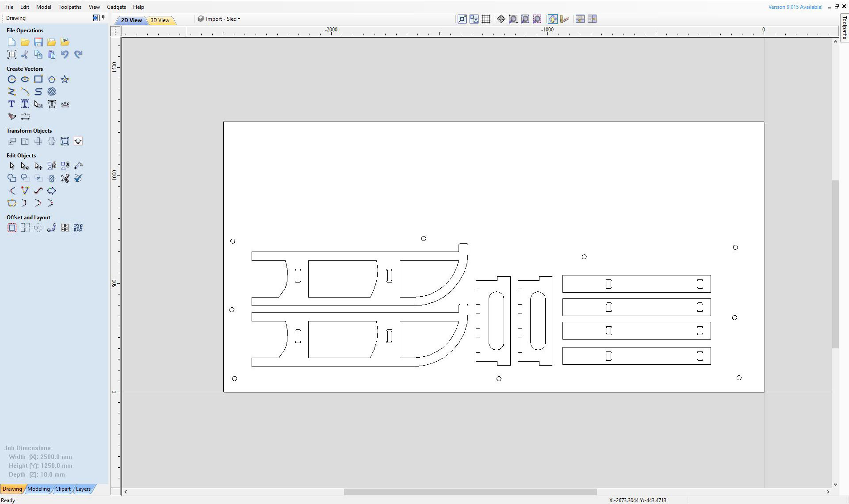Switch to the Layers tab
Viewport: 849px width, 504px height.
[83, 489]
